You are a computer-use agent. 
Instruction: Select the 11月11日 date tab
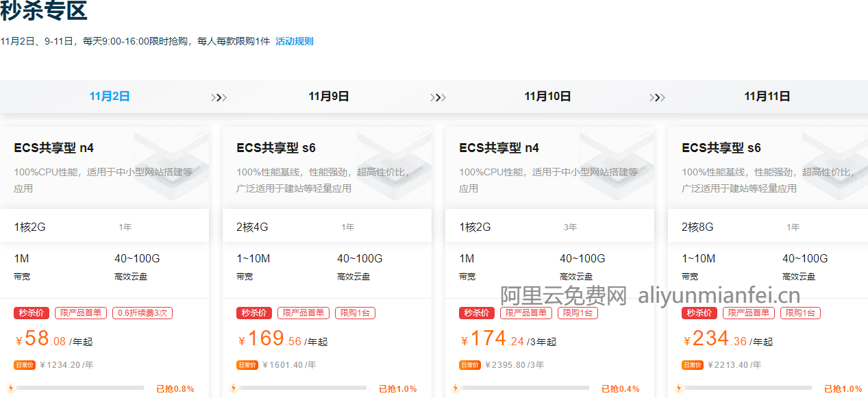(767, 97)
